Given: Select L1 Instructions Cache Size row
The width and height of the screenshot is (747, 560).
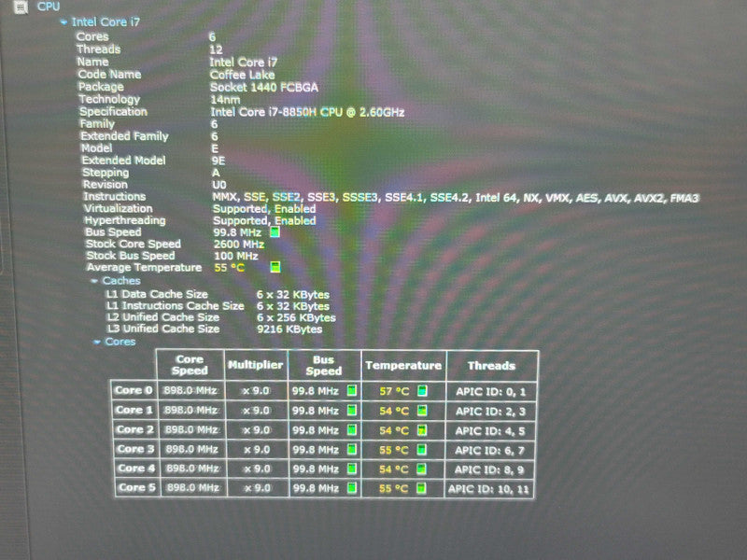Looking at the screenshot, I should click(218, 306).
